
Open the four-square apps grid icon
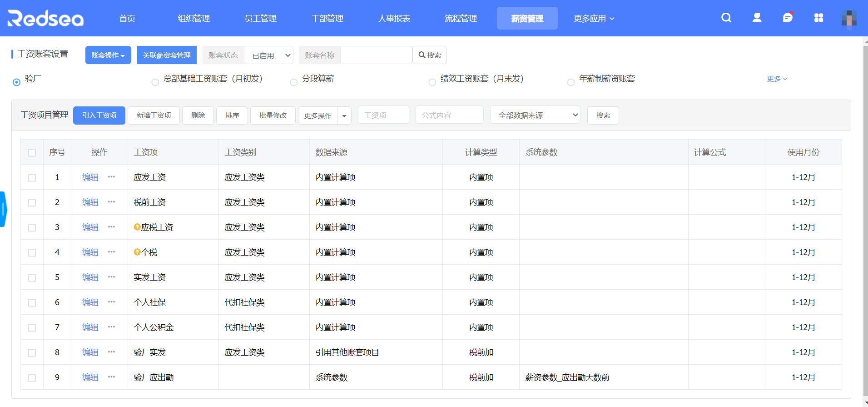(818, 18)
